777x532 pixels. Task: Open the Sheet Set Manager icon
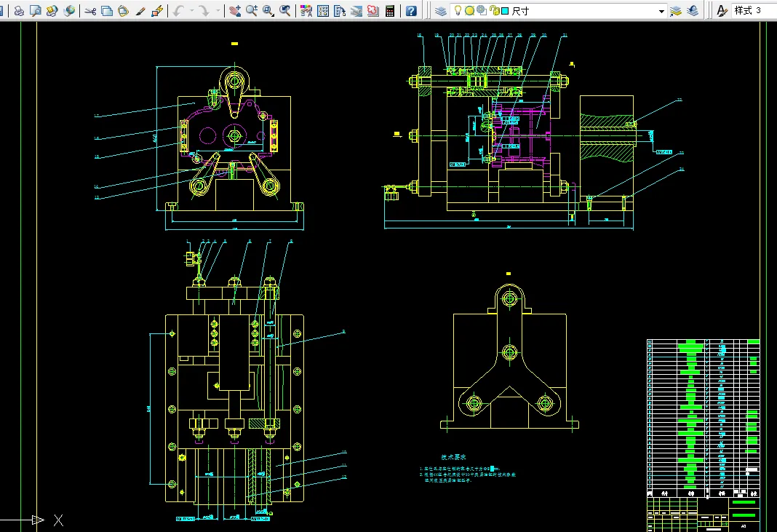coord(356,10)
